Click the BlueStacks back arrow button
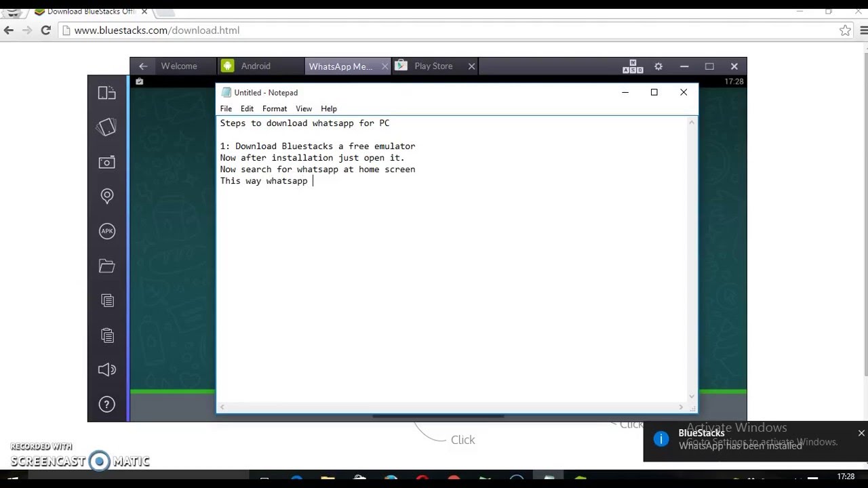868x488 pixels. click(x=142, y=66)
